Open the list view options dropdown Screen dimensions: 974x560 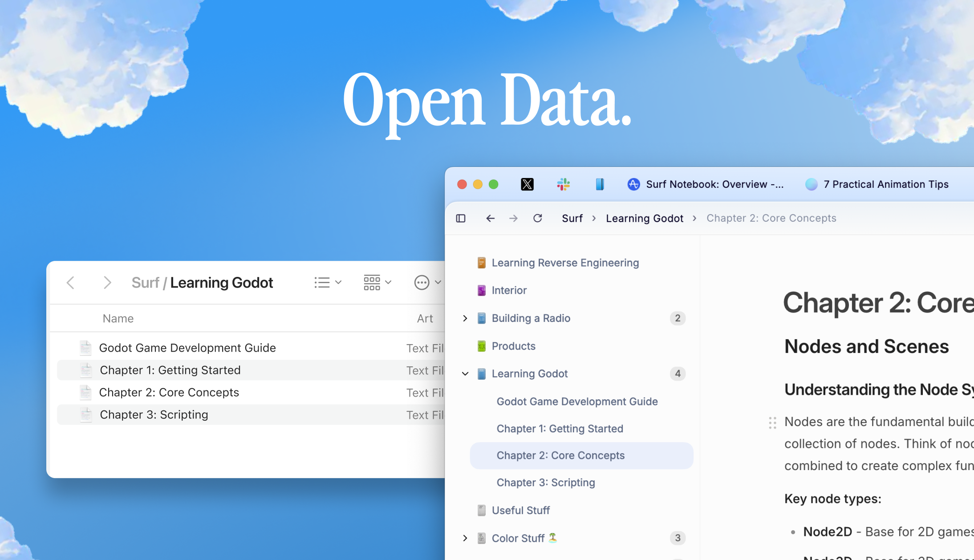pos(328,283)
